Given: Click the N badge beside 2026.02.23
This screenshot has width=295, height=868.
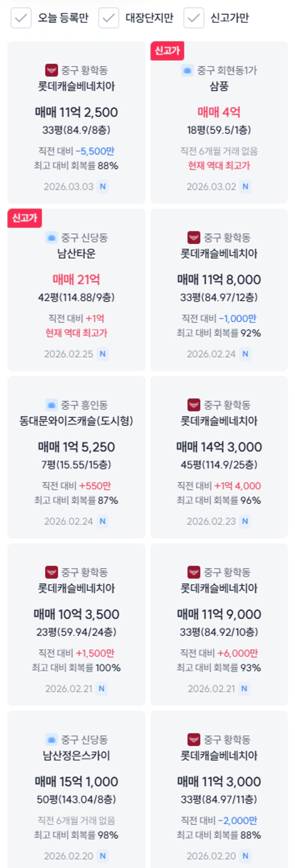Looking at the screenshot, I should (x=245, y=521).
